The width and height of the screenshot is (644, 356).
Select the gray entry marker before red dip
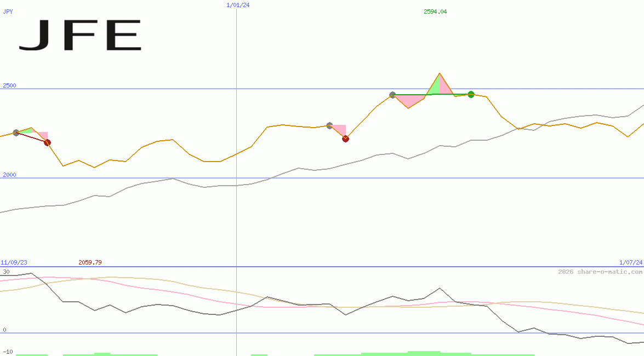pos(329,125)
